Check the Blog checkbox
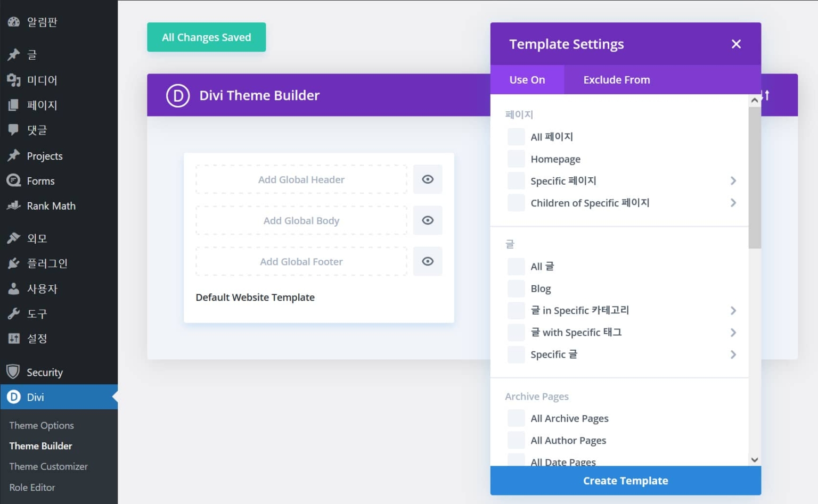 click(x=516, y=288)
